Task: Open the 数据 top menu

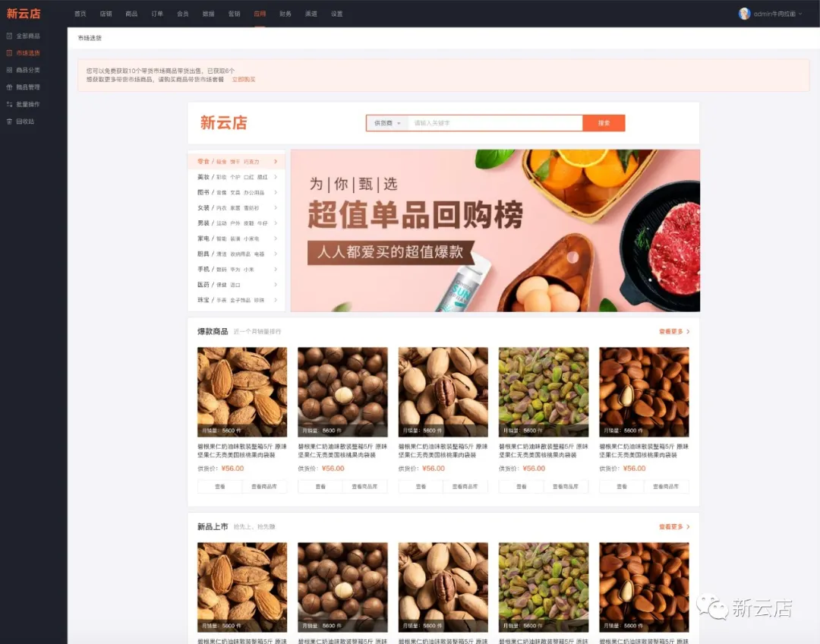Action: [208, 14]
